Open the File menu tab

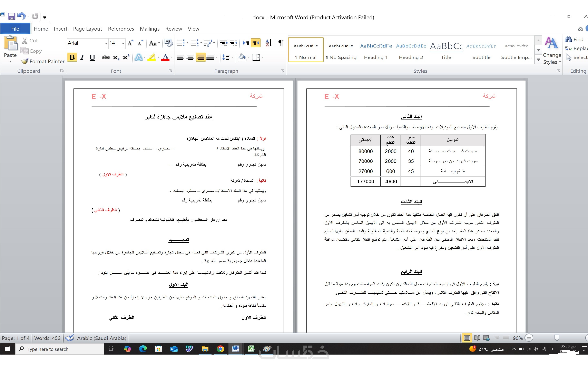pyautogui.click(x=15, y=29)
